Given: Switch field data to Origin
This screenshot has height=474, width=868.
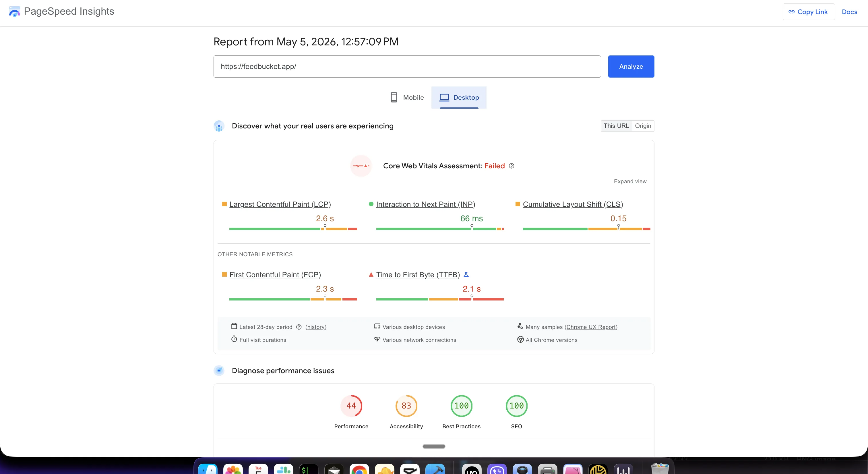Looking at the screenshot, I should coord(643,126).
